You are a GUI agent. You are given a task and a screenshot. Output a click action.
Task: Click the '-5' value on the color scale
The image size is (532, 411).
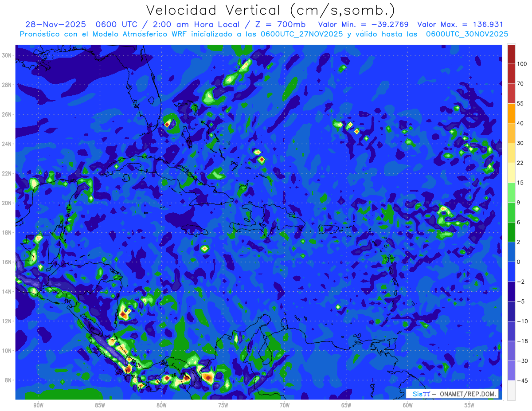tap(520, 301)
